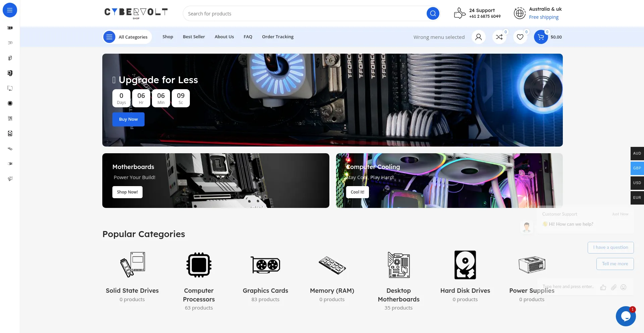This screenshot has height=333, width=644.
Task: Open the shopping cart icon
Action: pos(541,37)
